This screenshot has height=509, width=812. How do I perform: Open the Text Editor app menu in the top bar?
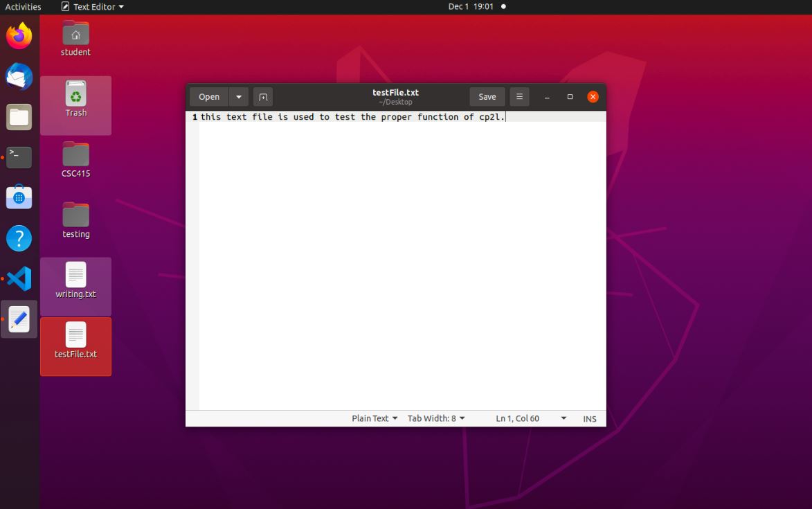(x=93, y=7)
